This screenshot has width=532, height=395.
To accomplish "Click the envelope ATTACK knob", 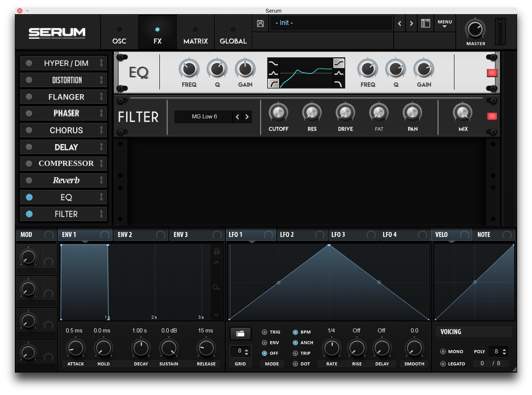I will click(x=76, y=348).
